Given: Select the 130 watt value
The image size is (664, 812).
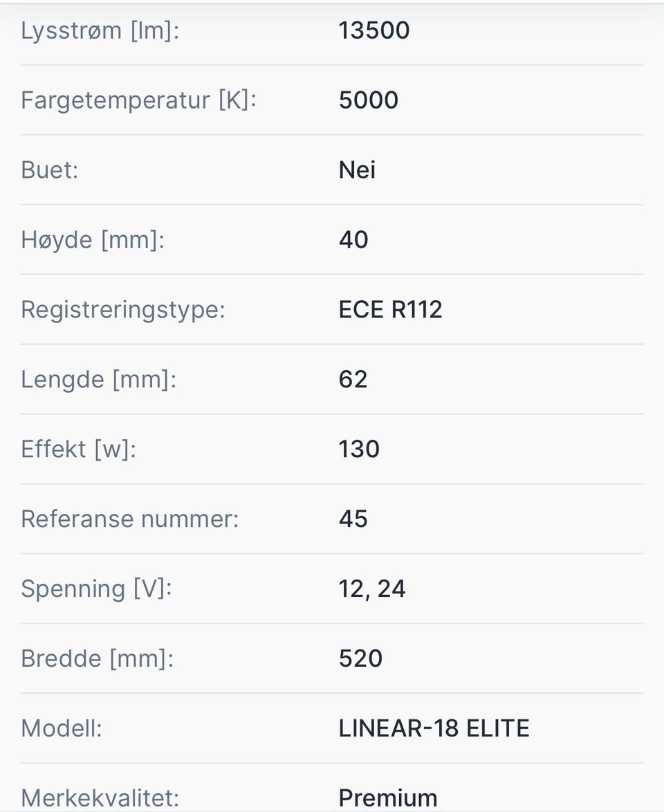Looking at the screenshot, I should (359, 450).
